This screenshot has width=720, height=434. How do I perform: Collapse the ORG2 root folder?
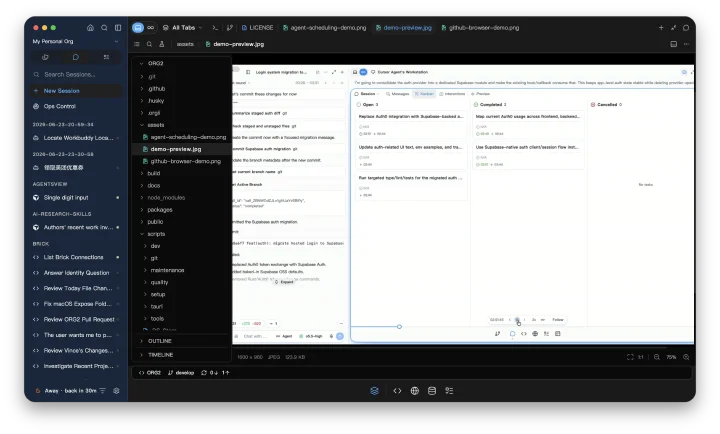point(182,63)
